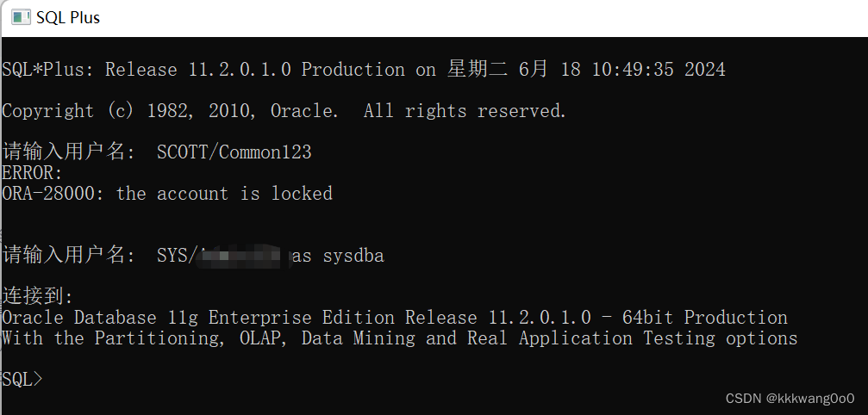This screenshot has height=415, width=868.
Task: Click the 'as sysdba' text
Action: 338,256
